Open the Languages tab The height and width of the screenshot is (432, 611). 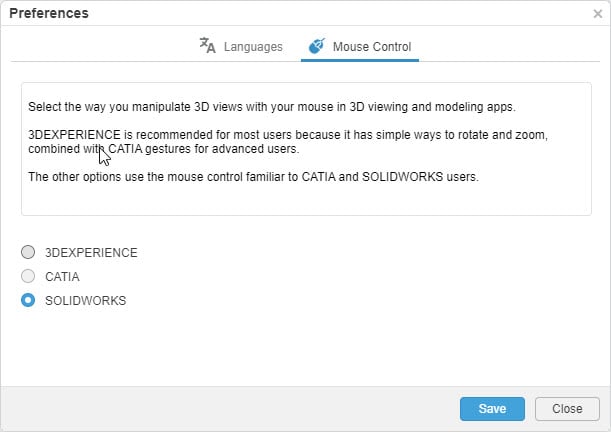click(x=241, y=47)
